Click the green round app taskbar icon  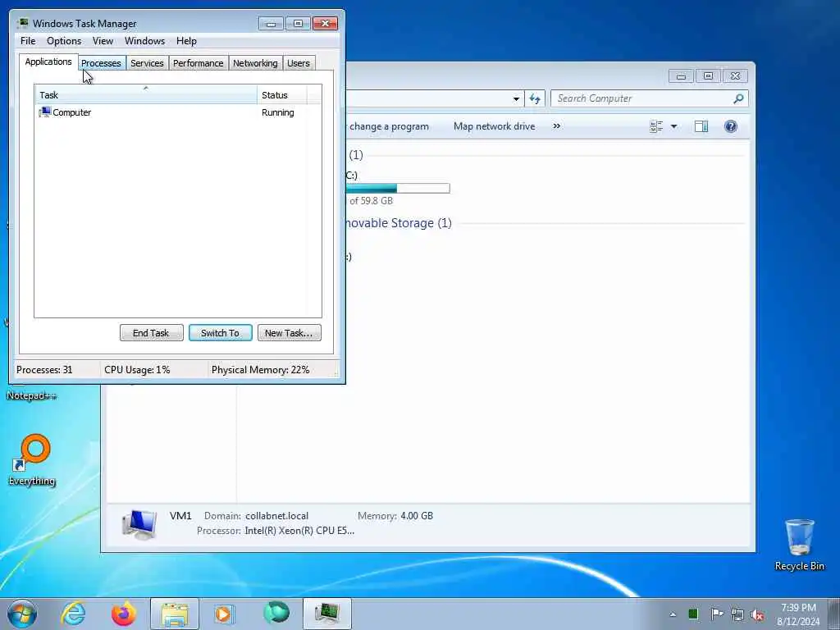[276, 613]
